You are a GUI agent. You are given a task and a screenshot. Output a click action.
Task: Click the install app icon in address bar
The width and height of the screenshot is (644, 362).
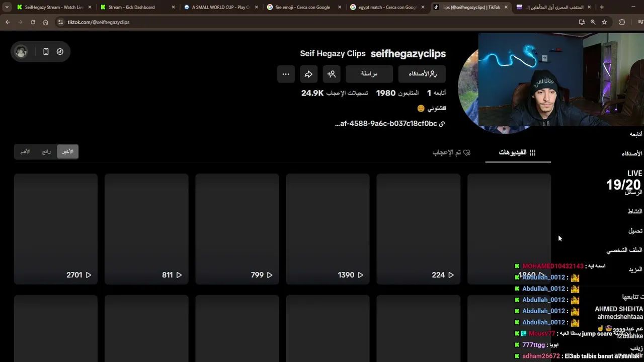(582, 22)
